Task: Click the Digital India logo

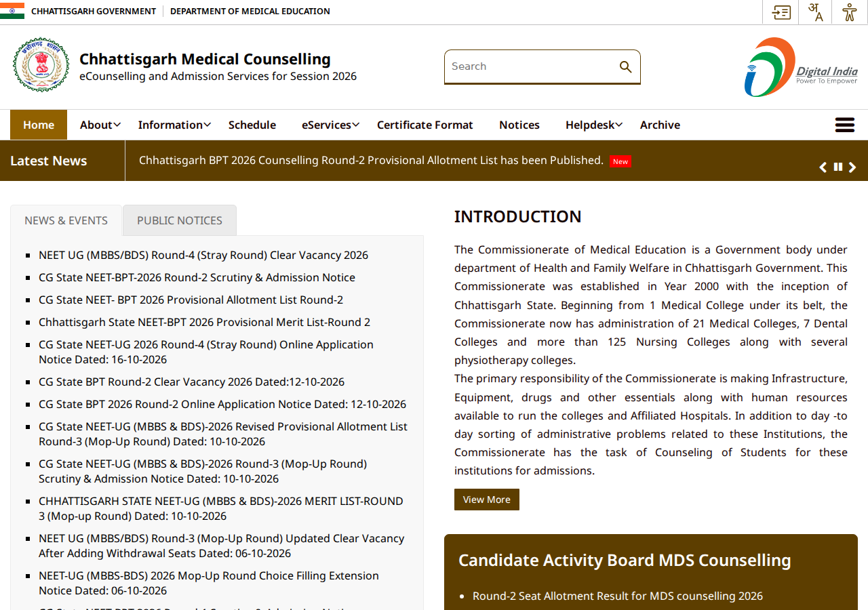Action: click(801, 67)
